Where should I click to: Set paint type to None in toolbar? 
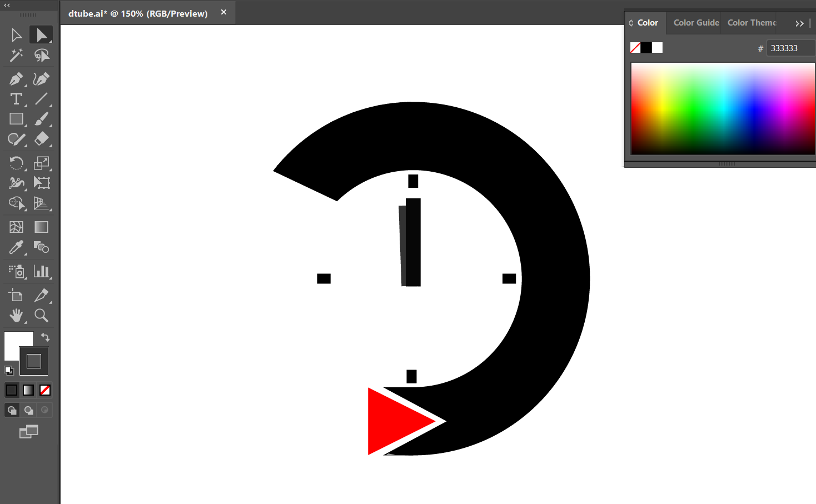pos(45,390)
